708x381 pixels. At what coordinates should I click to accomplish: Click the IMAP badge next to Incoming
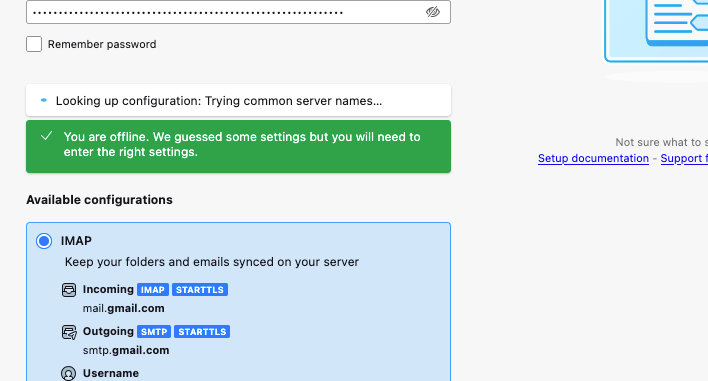tap(153, 290)
